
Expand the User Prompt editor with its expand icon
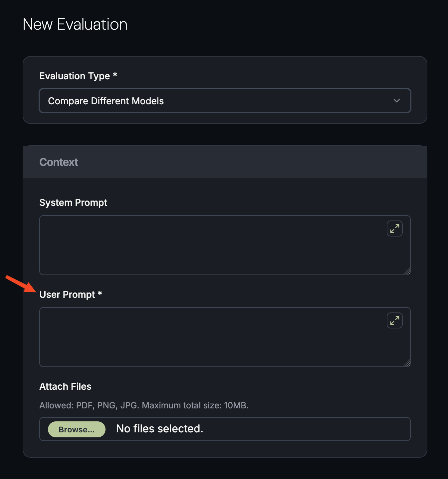pyautogui.click(x=394, y=320)
